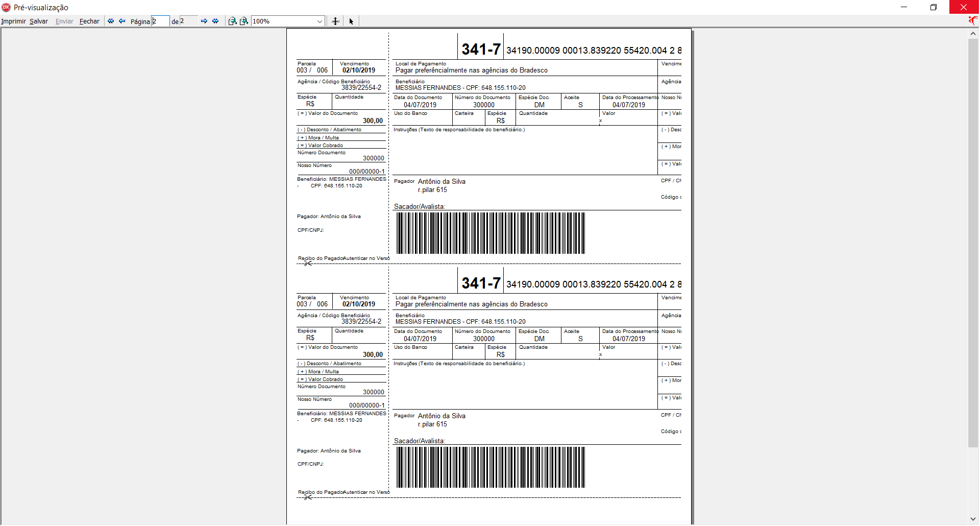Minimize the Pré-visualização window

pyautogui.click(x=904, y=7)
